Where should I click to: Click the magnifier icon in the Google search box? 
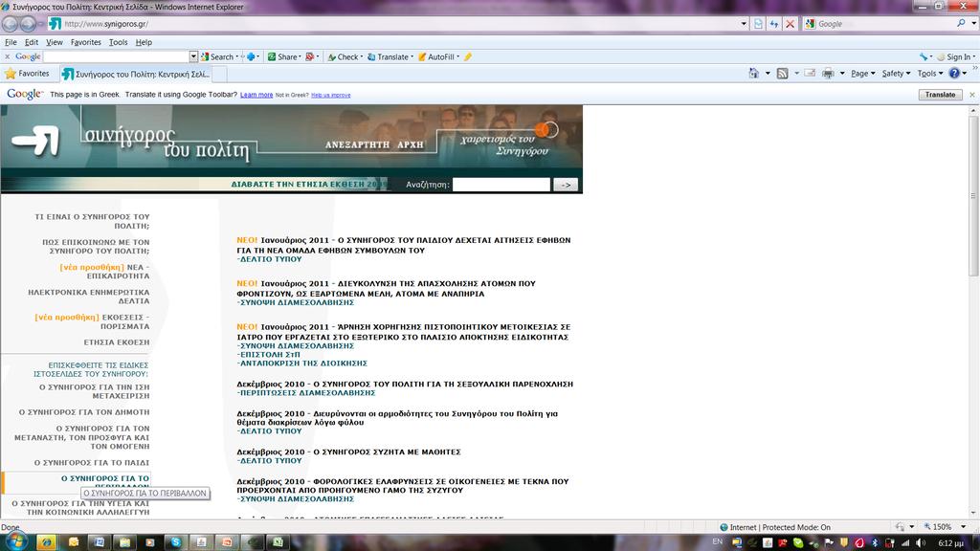tap(961, 23)
